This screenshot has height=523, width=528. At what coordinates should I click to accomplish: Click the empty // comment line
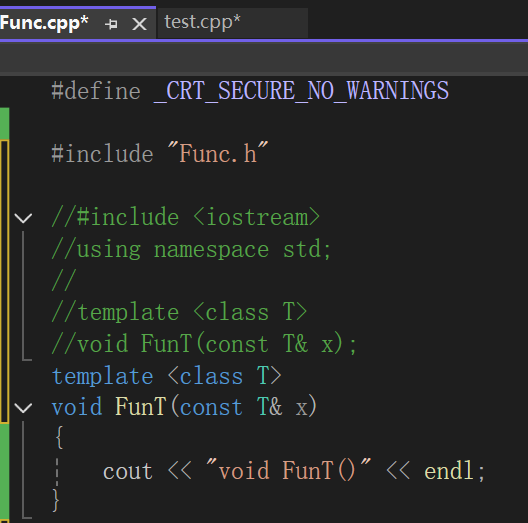tap(64, 281)
